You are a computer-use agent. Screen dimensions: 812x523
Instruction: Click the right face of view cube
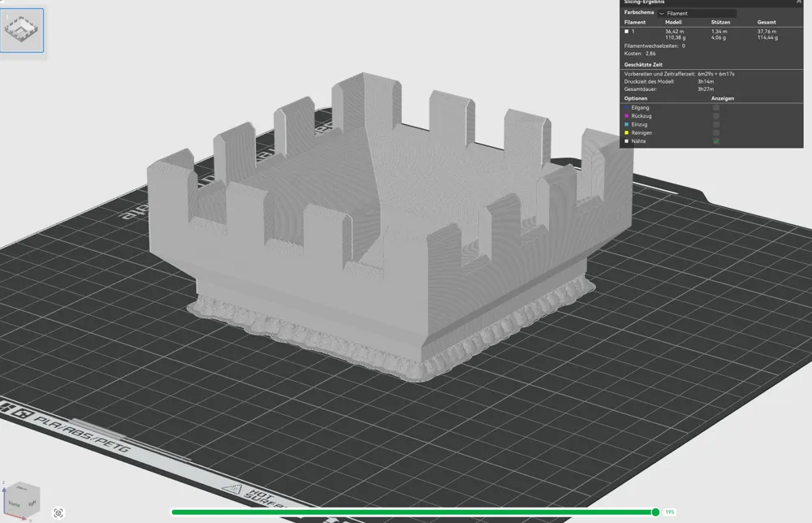point(32,502)
